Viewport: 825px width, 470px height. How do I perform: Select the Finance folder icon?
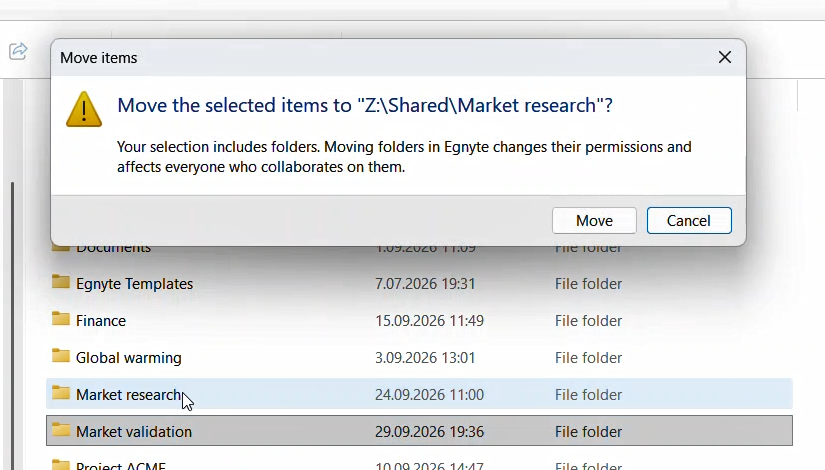coord(61,319)
